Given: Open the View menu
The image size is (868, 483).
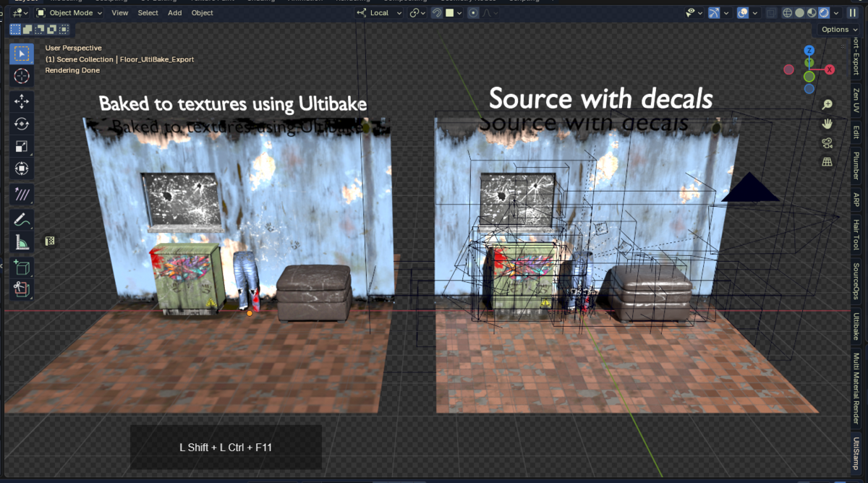Looking at the screenshot, I should point(120,12).
